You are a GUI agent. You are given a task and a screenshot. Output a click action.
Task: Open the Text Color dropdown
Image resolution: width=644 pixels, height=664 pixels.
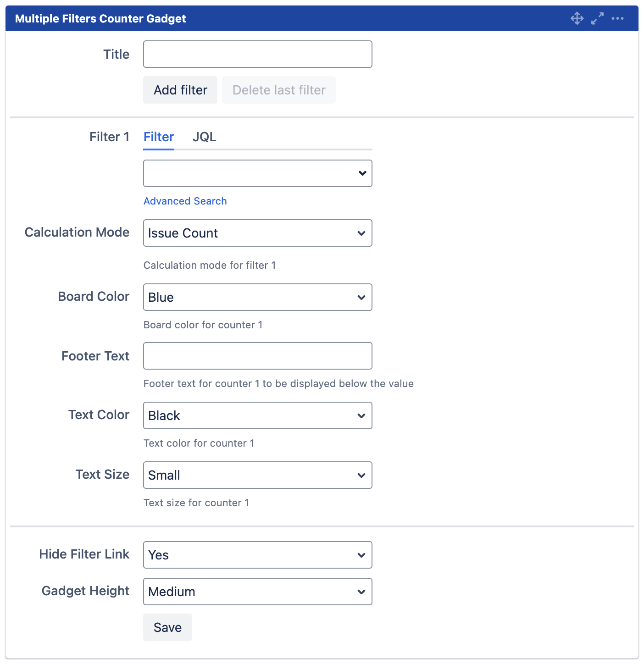[x=257, y=415]
